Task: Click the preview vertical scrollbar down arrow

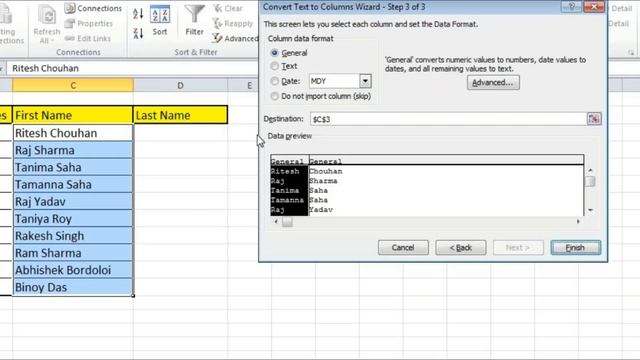Action: [590, 210]
